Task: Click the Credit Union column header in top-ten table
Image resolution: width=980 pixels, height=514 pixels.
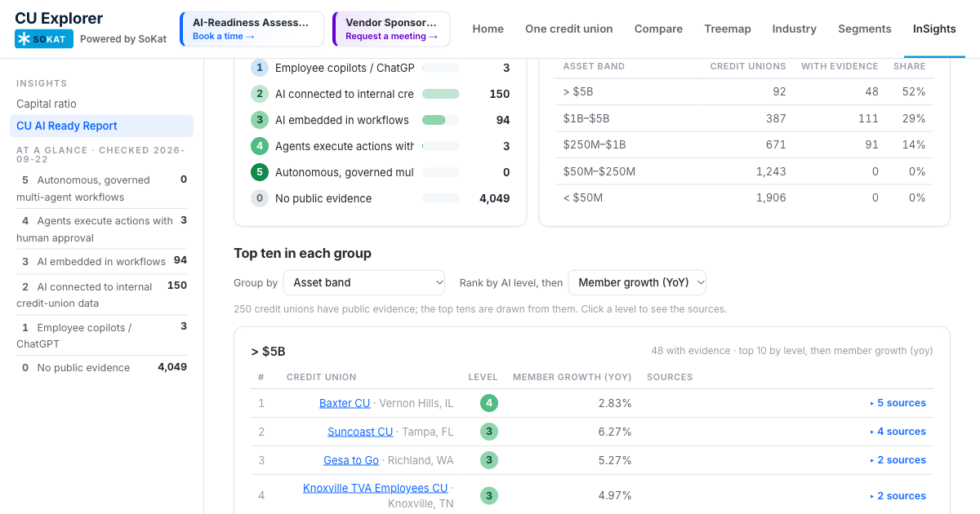Action: 321,377
